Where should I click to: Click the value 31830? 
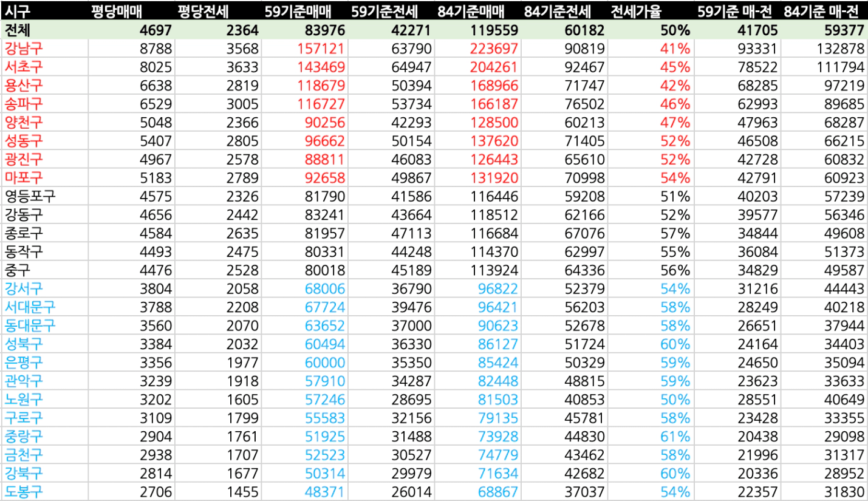(843, 492)
